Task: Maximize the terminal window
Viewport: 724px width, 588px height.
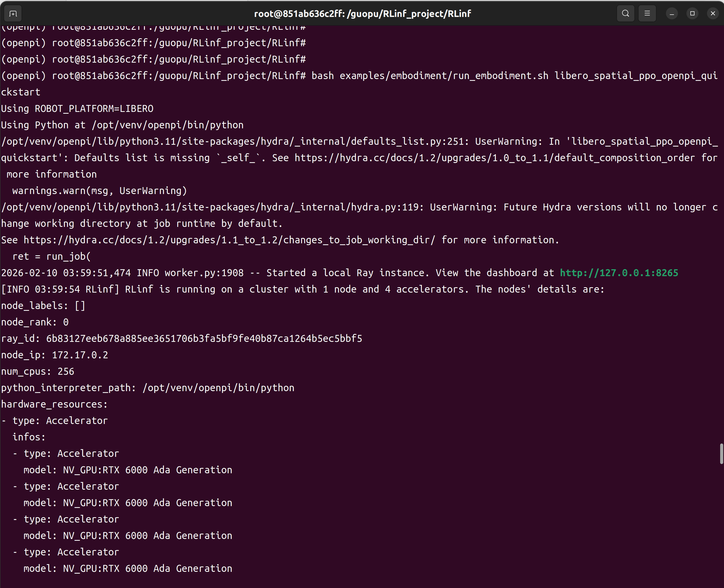Action: pos(692,14)
